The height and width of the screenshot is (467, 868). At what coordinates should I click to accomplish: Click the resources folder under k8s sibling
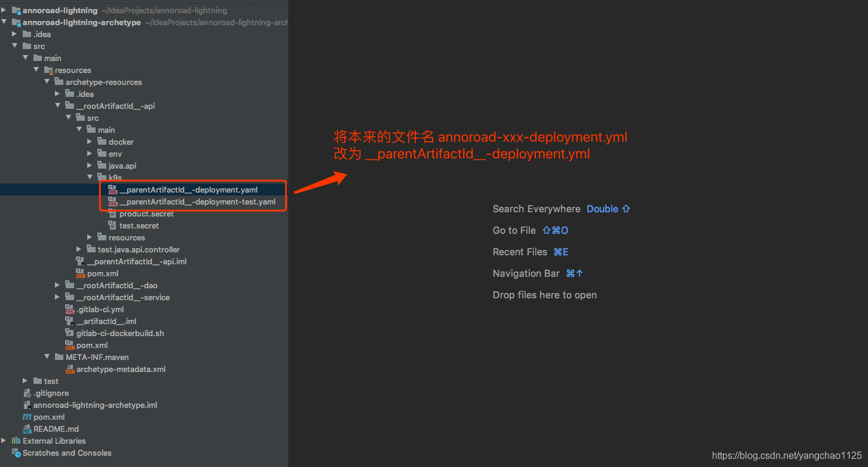coord(127,237)
